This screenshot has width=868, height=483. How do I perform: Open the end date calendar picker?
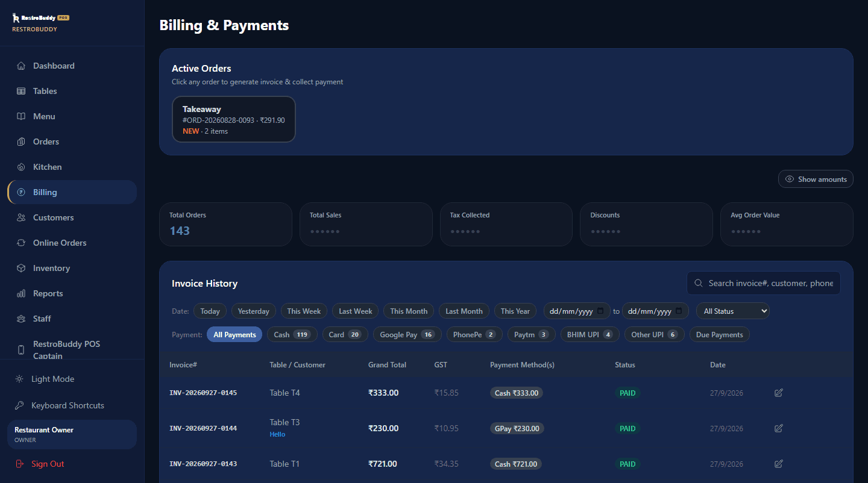coord(679,311)
